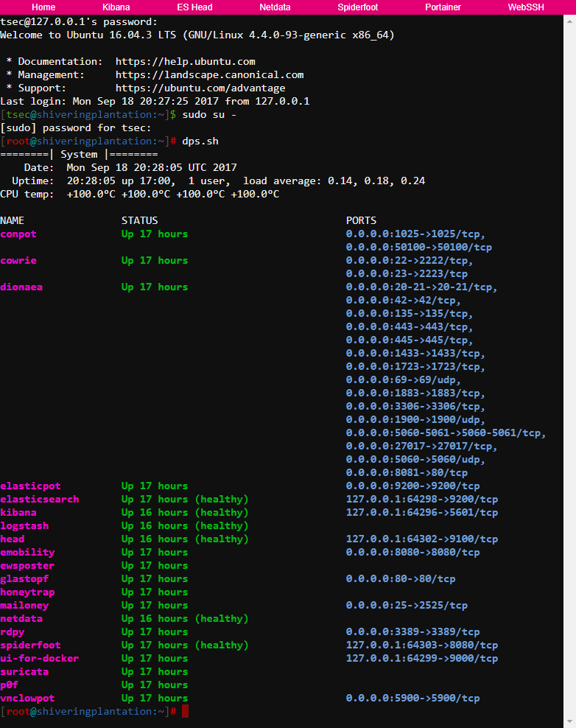Open the ES Head tab
Viewport: 576px width, 728px height.
coord(194,7)
